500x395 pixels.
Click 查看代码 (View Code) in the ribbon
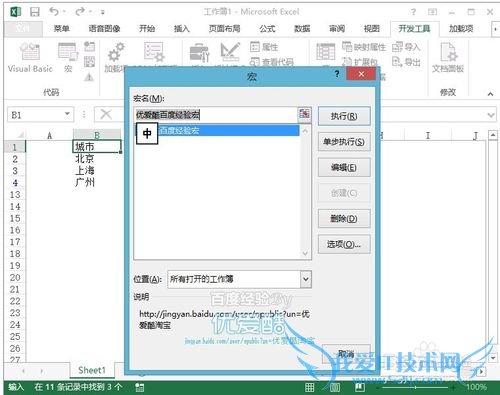(272, 62)
